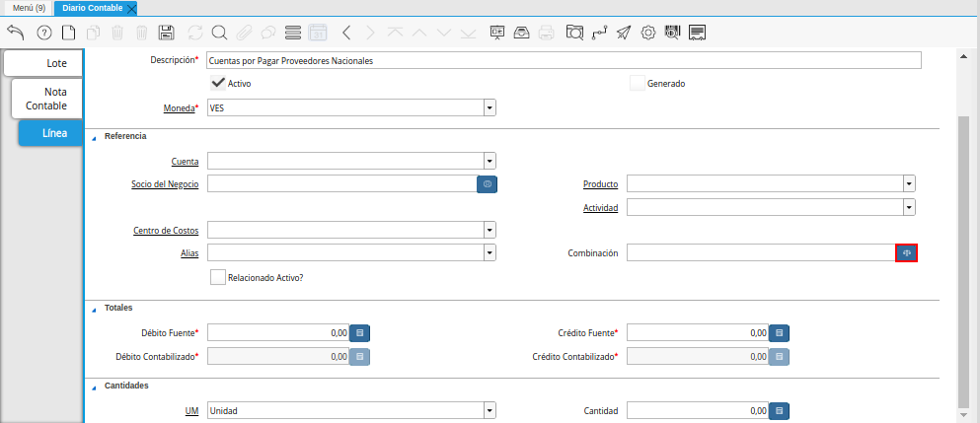Uncheck the Activo checkbox
The height and width of the screenshot is (423, 980).
tap(218, 83)
